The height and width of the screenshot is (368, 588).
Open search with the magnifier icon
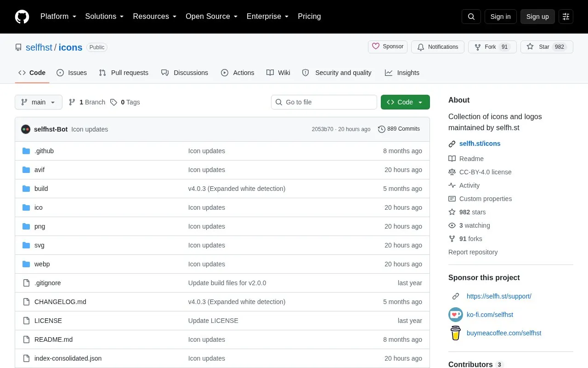(x=471, y=17)
